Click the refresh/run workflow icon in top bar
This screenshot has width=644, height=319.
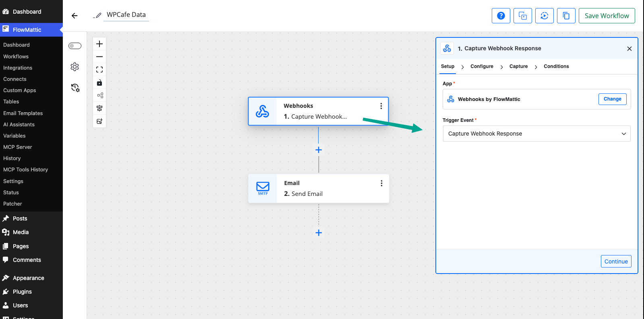pyautogui.click(x=545, y=16)
